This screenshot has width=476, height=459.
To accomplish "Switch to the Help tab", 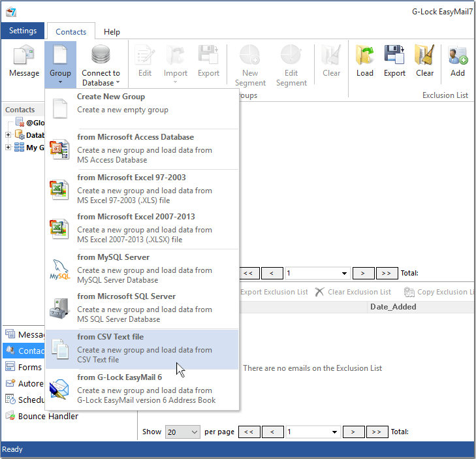I will tap(112, 31).
